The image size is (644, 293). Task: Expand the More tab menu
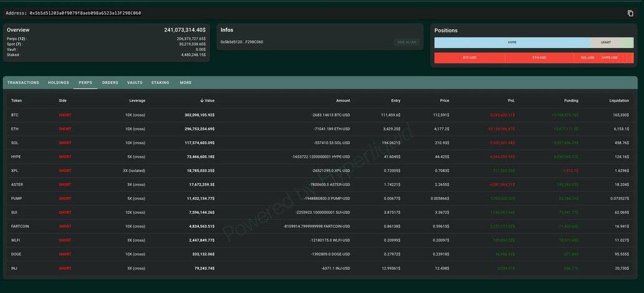click(185, 82)
